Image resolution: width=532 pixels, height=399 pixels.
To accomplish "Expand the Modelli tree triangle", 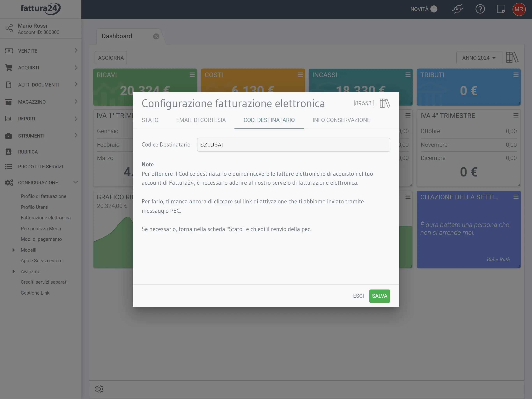I will point(14,250).
